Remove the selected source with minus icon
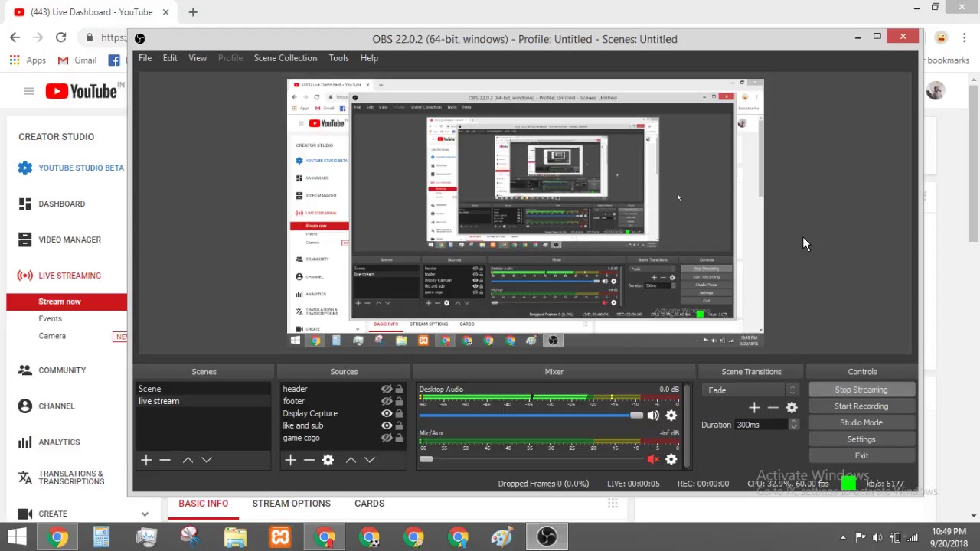980x551 pixels. click(309, 460)
